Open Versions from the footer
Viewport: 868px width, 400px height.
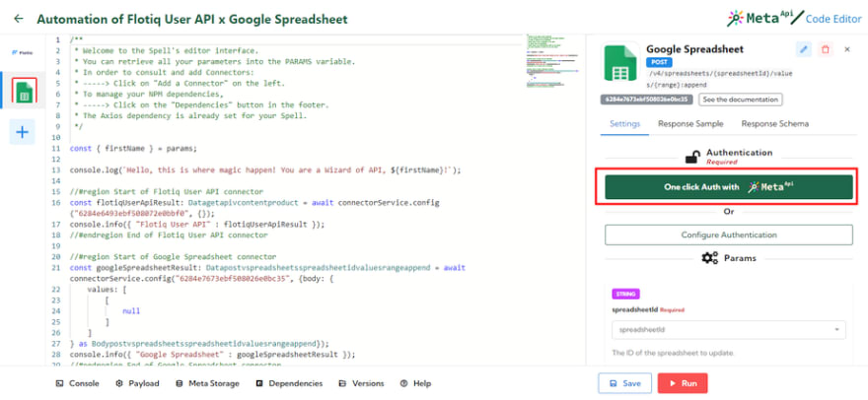click(x=361, y=383)
